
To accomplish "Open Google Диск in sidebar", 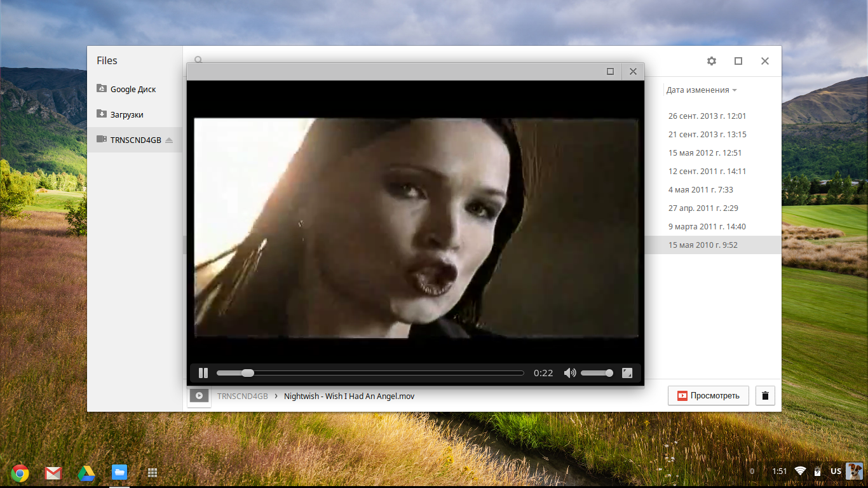I will [133, 90].
